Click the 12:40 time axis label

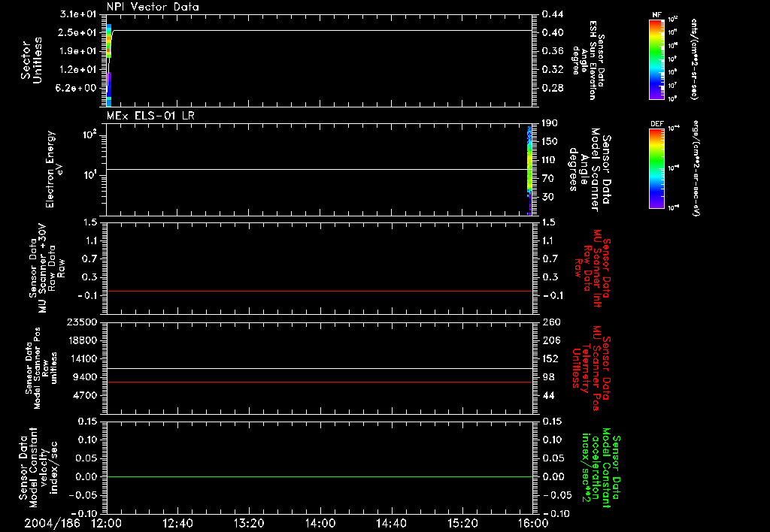pos(177,523)
